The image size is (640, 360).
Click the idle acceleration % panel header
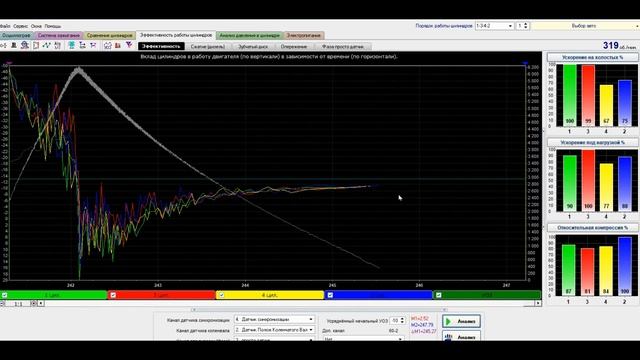click(x=592, y=58)
